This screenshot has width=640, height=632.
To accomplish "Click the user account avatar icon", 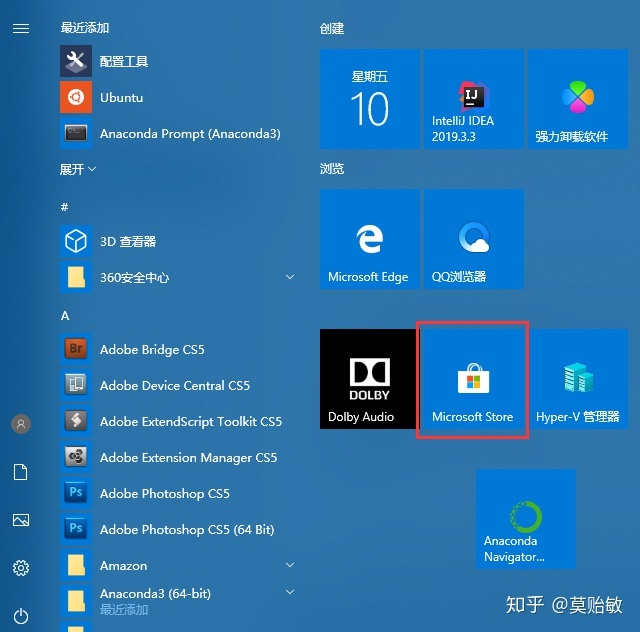I will [21, 424].
